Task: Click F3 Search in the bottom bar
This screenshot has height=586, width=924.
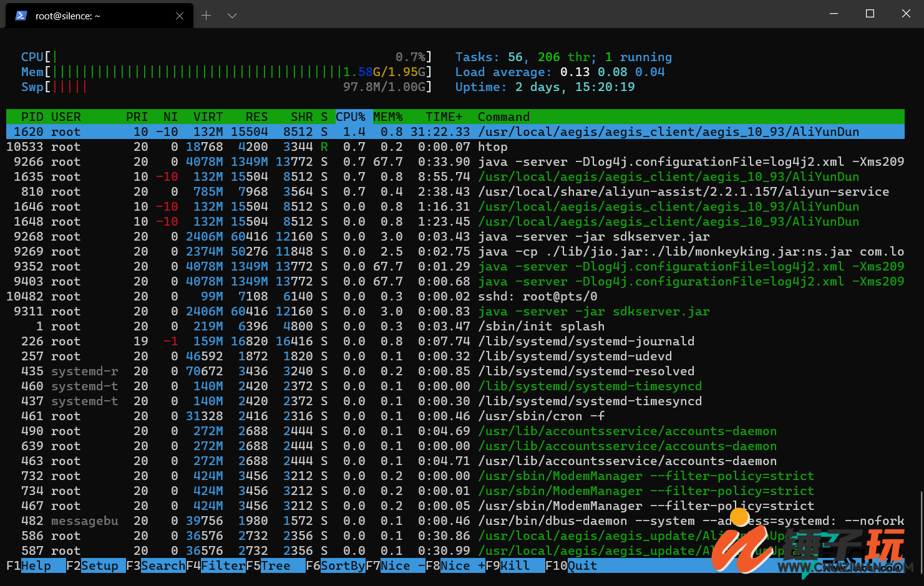Action: [155, 565]
